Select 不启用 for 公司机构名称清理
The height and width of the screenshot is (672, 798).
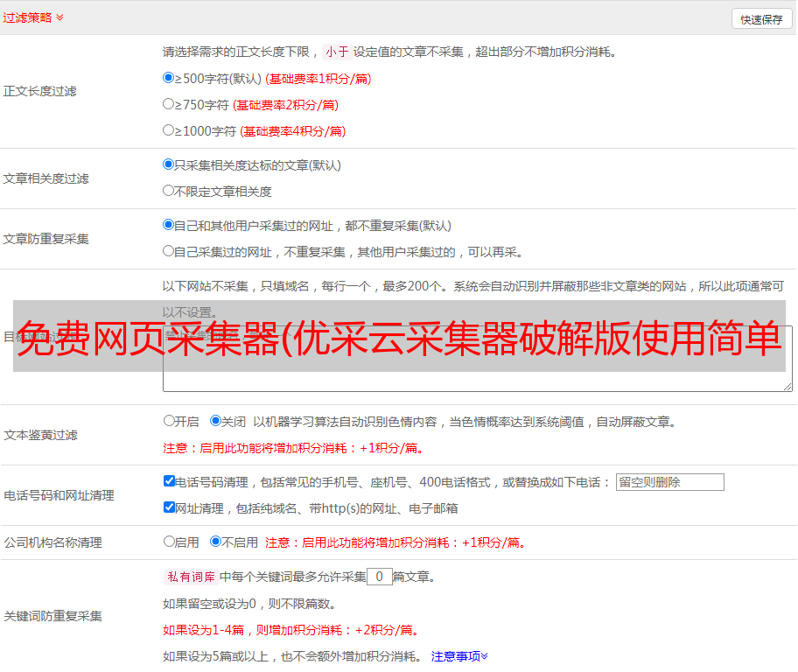coord(216,542)
